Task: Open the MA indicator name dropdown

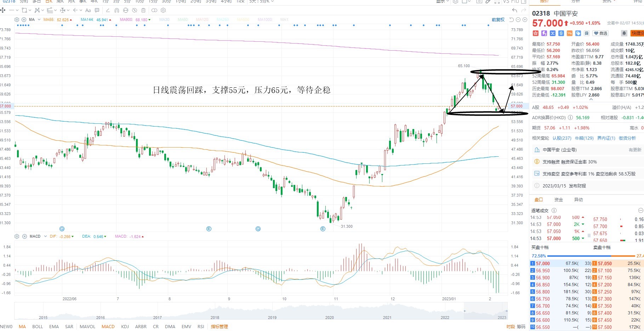Action: pyautogui.click(x=39, y=20)
